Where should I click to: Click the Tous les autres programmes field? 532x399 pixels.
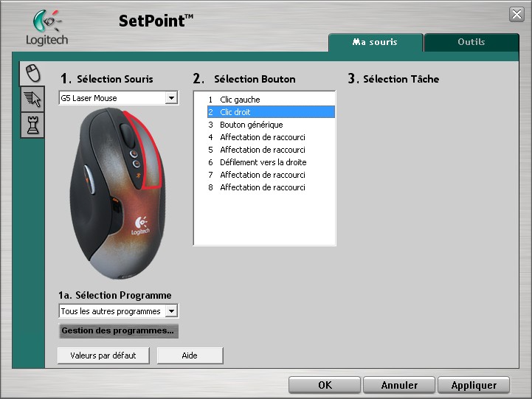(x=118, y=310)
